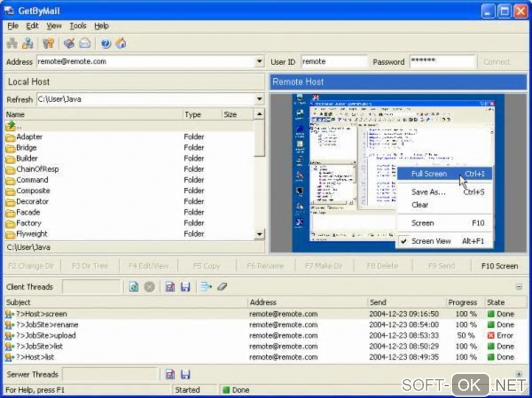Click the blue and yellow network toolbar icon
532x398 pixels.
pyautogui.click(x=28, y=43)
